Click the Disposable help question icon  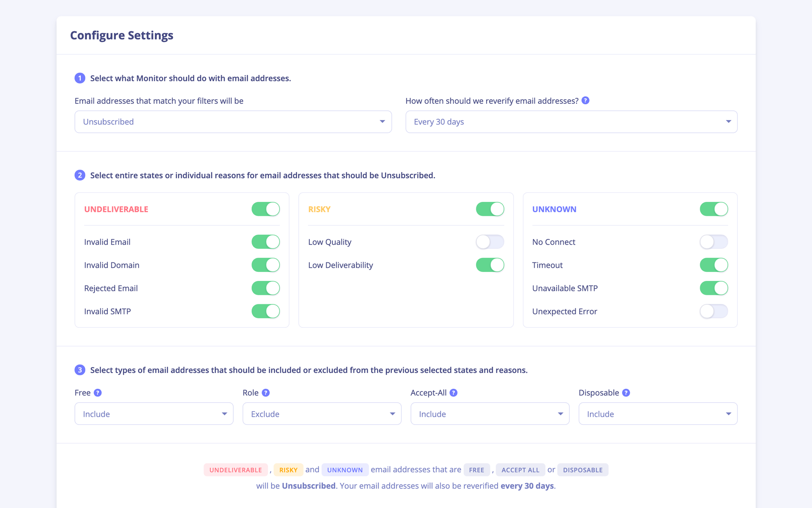pos(626,393)
